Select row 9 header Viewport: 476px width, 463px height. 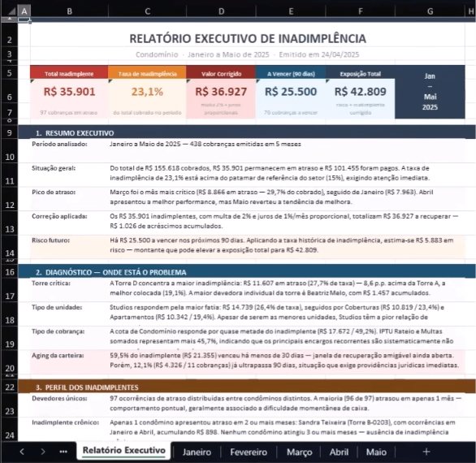click(x=10, y=132)
